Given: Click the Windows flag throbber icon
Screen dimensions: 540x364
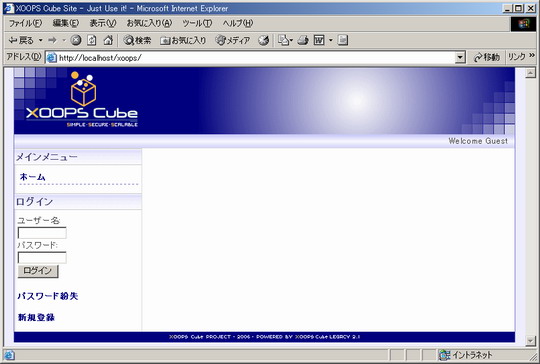Looking at the screenshot, I should pyautogui.click(x=523, y=24).
